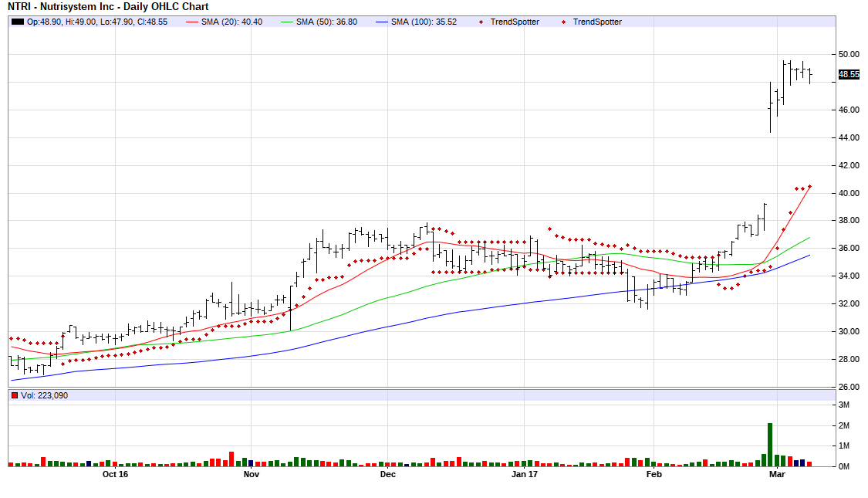Click the 'Jan 17' date axis label
Viewport: 868px width, 498px height.
524,474
